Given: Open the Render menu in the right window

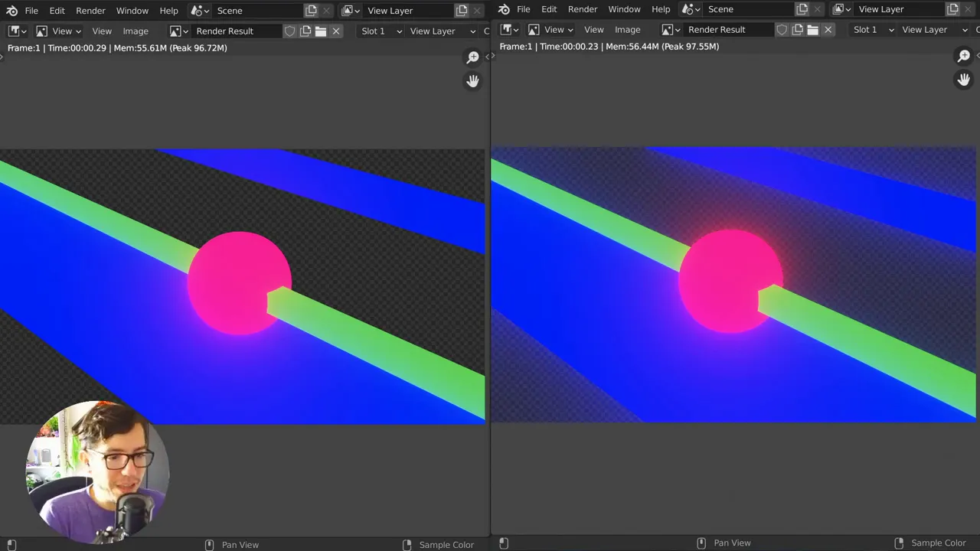Looking at the screenshot, I should click(583, 9).
